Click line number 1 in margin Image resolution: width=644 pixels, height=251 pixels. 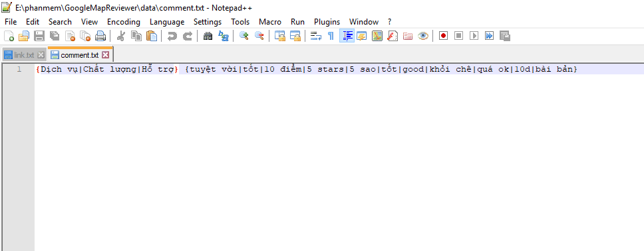pos(19,69)
